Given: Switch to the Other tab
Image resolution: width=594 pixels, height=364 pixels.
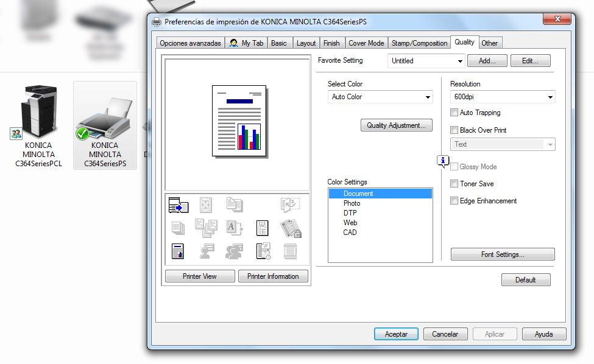Looking at the screenshot, I should [x=490, y=43].
